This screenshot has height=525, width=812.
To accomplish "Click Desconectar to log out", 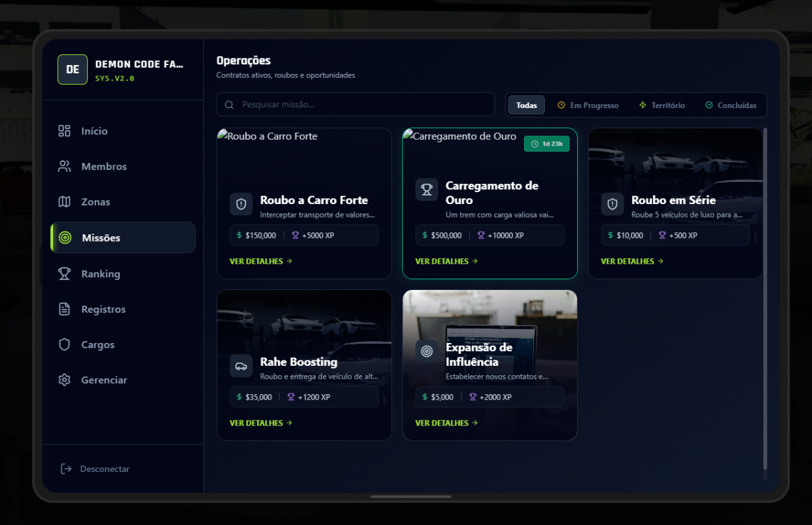I will tap(105, 469).
